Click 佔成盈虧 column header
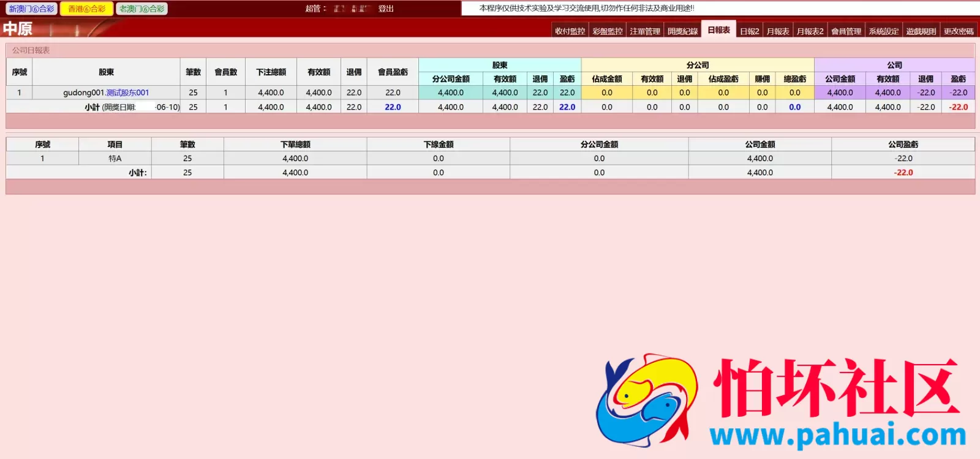This screenshot has height=459, width=980. 723,79
